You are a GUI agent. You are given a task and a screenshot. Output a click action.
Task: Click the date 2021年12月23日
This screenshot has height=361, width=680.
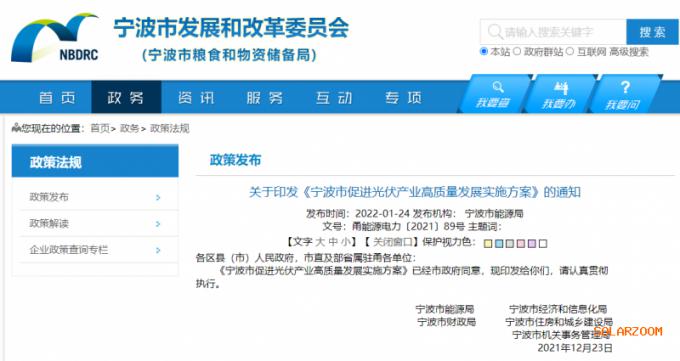(x=575, y=348)
